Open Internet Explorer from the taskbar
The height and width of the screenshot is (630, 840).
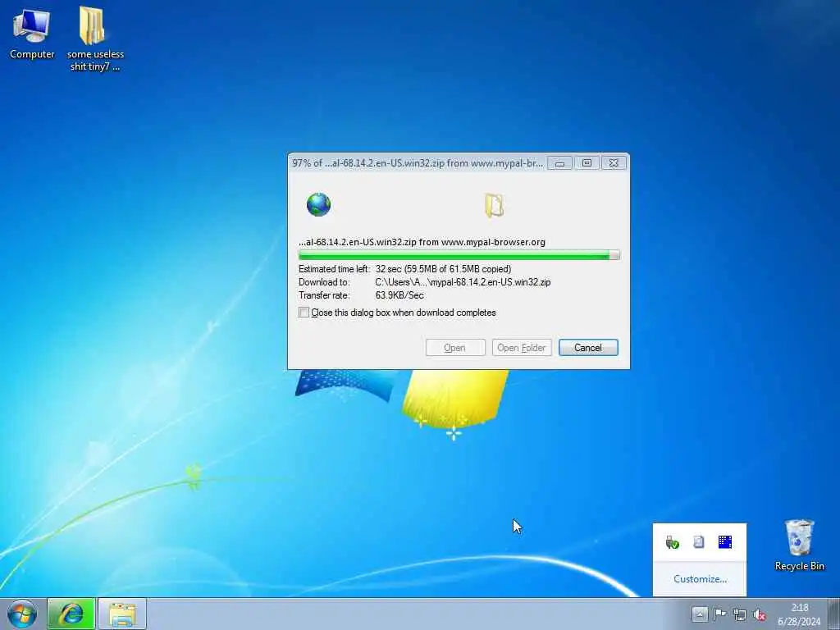(71, 614)
